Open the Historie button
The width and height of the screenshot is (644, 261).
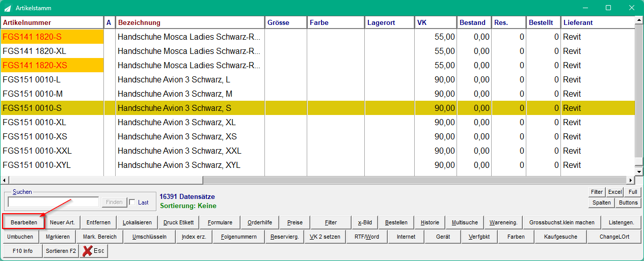pyautogui.click(x=430, y=222)
